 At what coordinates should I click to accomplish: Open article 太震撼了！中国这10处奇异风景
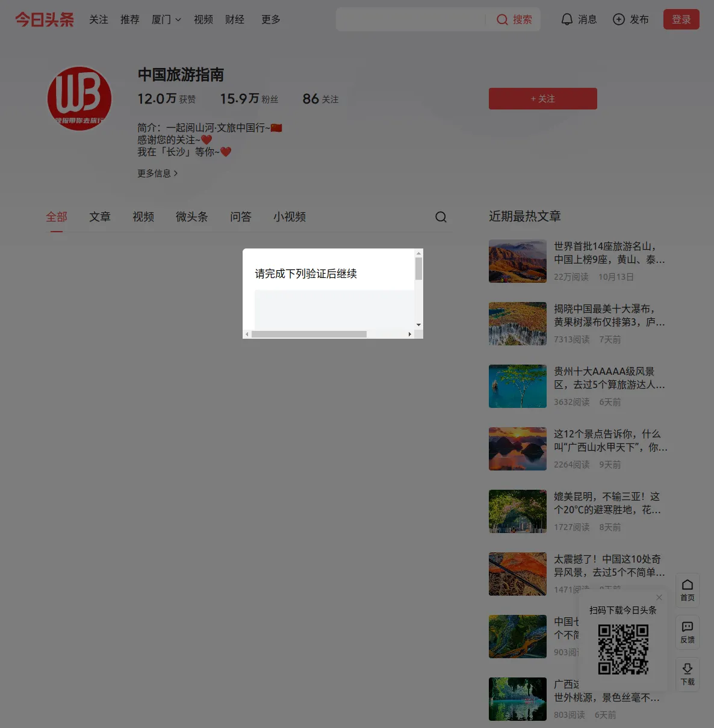click(609, 566)
